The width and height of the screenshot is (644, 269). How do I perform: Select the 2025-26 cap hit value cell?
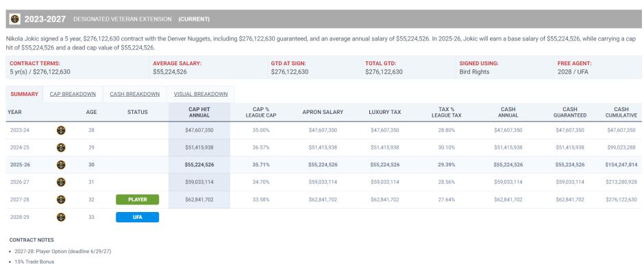pyautogui.click(x=199, y=165)
